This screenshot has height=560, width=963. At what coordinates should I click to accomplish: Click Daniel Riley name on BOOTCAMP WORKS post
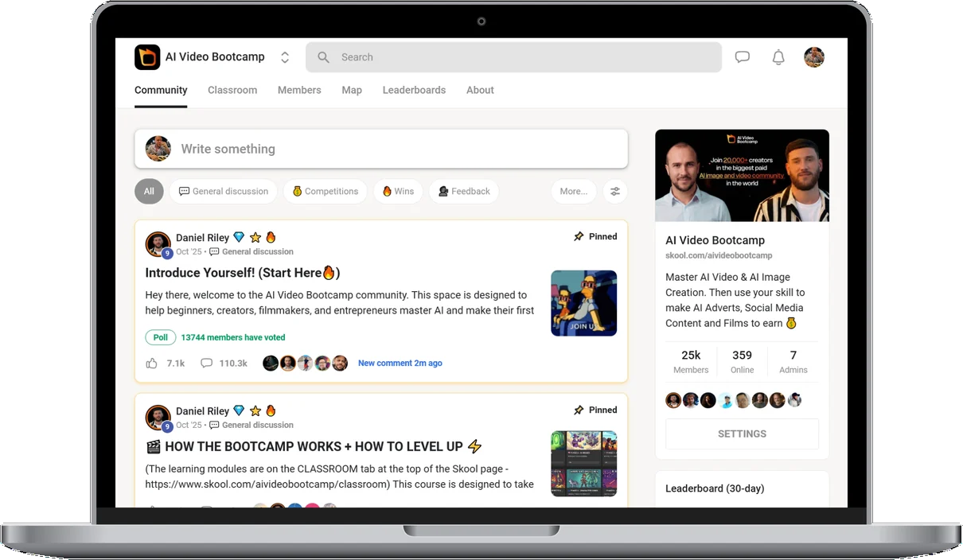(x=202, y=411)
